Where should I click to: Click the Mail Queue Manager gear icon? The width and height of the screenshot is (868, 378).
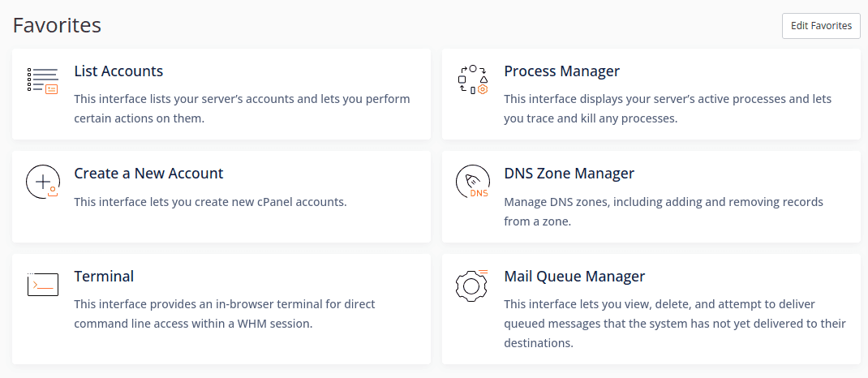472,285
